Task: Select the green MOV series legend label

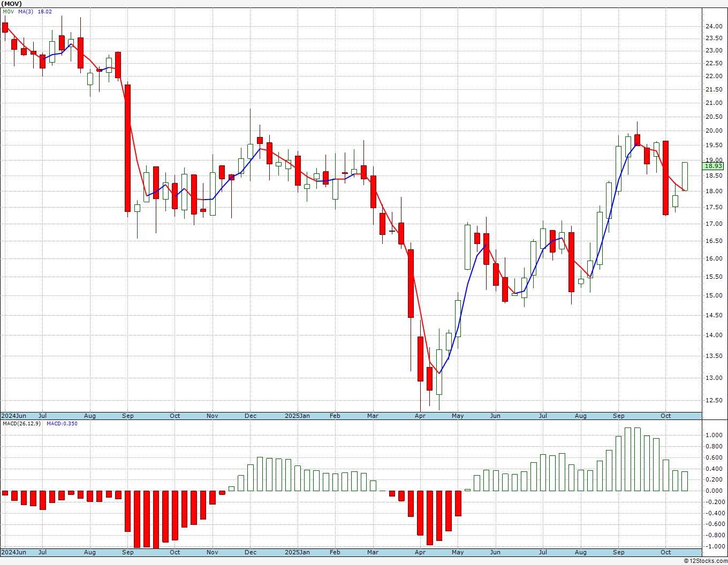Action: tap(8, 11)
